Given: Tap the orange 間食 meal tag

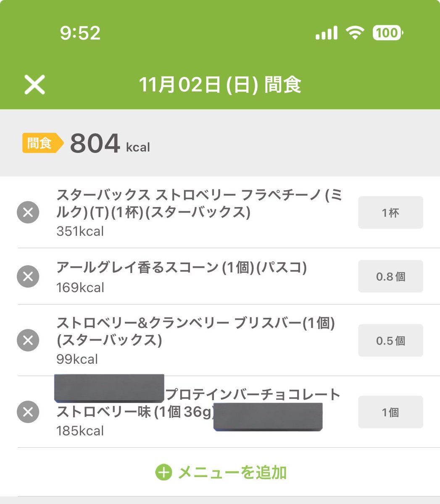Looking at the screenshot, I should click(41, 143).
